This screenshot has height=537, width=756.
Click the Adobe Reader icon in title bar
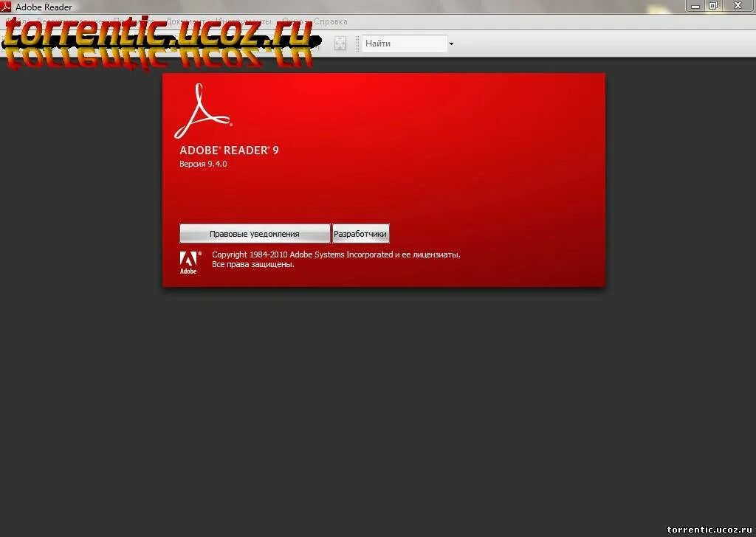[x=6, y=6]
